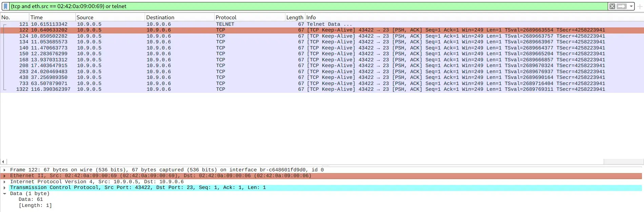The height and width of the screenshot is (212, 644).
Task: Sort packets by the No. column
Action: (x=15, y=17)
